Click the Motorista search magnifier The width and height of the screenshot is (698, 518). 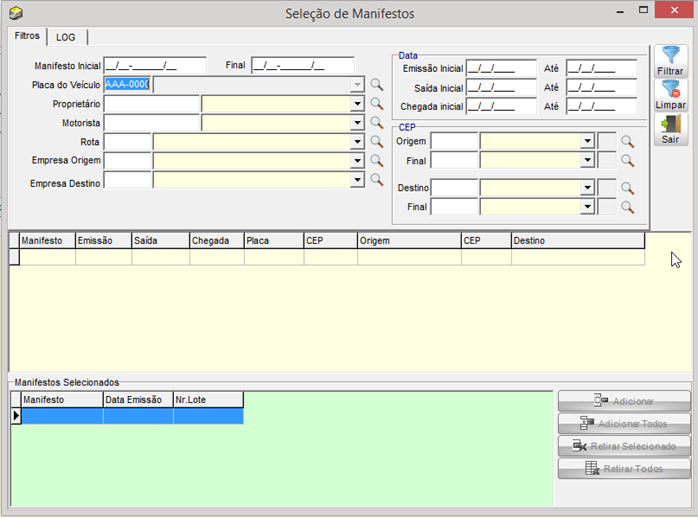coord(377,123)
